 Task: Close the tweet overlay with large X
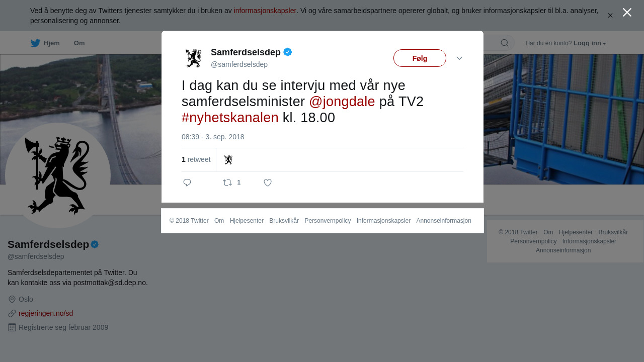click(627, 12)
